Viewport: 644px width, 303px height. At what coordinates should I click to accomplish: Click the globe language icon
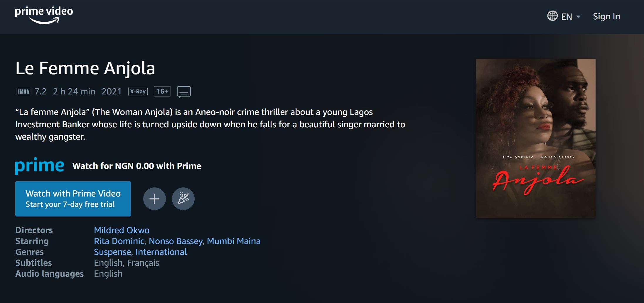[x=552, y=16]
